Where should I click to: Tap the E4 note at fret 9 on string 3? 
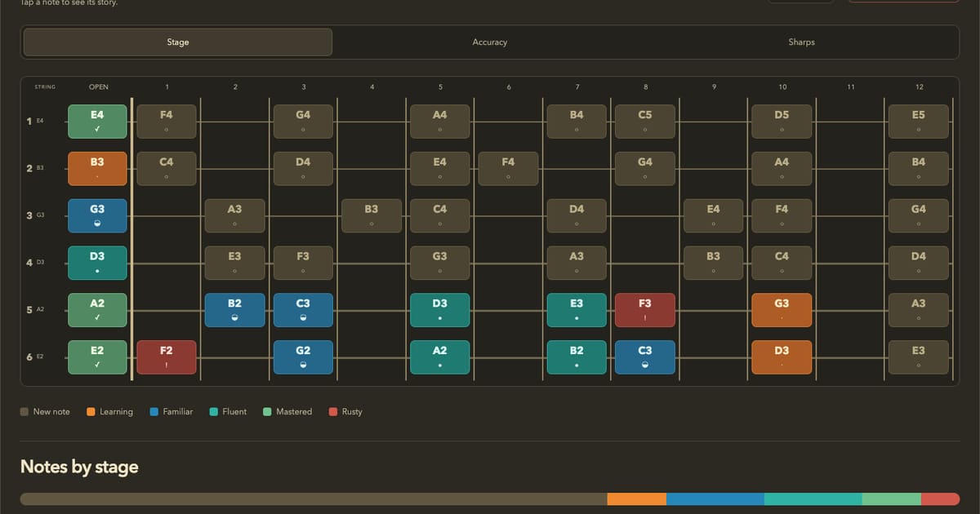coord(714,216)
